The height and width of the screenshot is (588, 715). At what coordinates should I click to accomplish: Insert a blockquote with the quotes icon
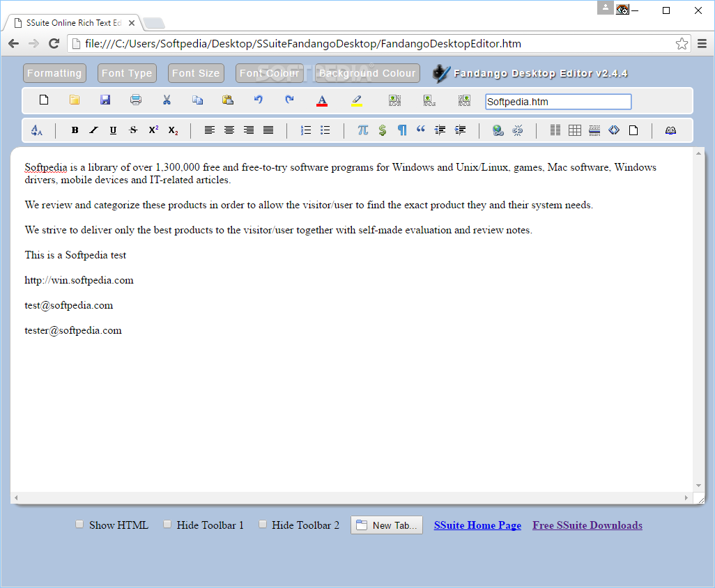click(x=420, y=130)
